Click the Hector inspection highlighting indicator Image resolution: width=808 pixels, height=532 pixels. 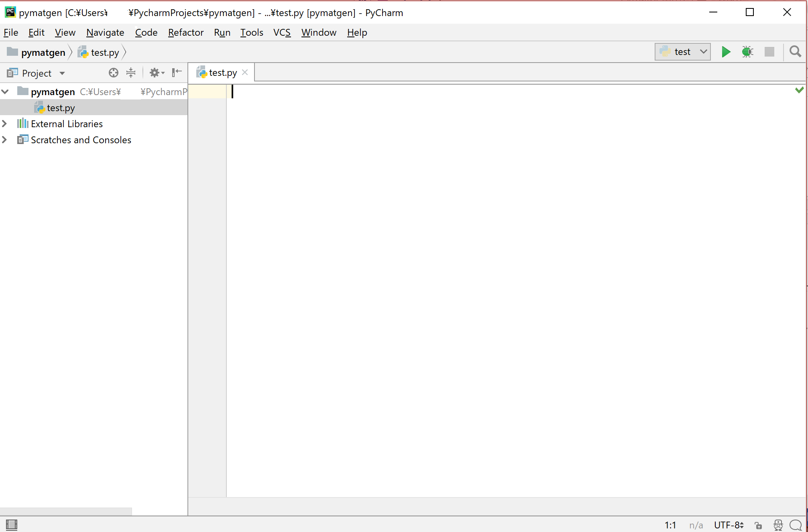point(778,525)
